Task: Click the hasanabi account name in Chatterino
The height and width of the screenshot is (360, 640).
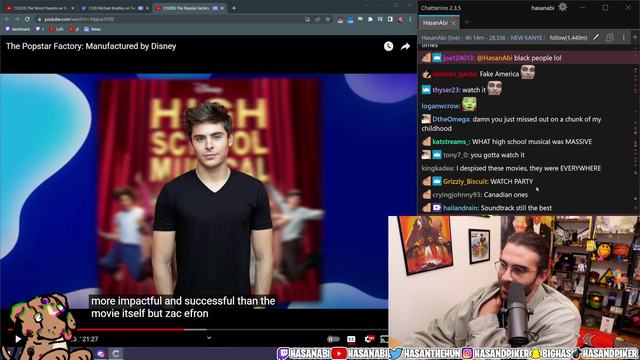Action: [x=542, y=8]
